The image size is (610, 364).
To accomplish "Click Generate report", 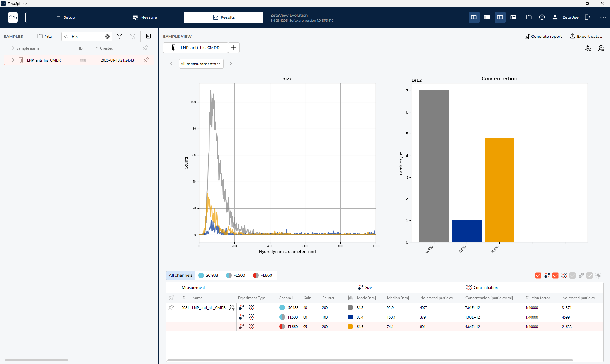I will (543, 37).
